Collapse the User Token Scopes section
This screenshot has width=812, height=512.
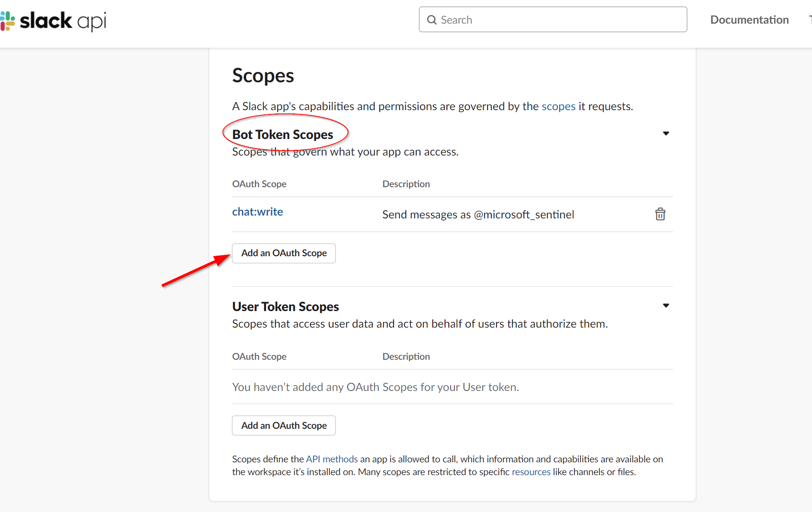coord(666,306)
